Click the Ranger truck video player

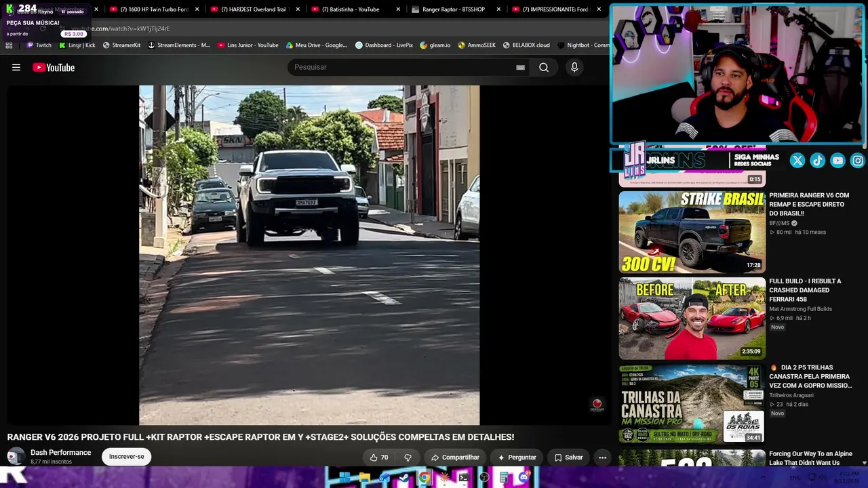point(309,255)
